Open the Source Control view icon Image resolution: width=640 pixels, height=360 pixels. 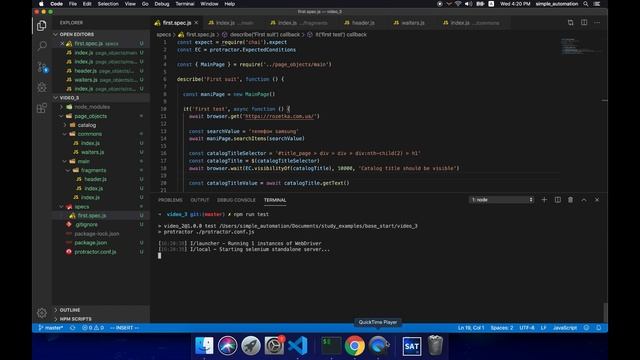click(42, 67)
